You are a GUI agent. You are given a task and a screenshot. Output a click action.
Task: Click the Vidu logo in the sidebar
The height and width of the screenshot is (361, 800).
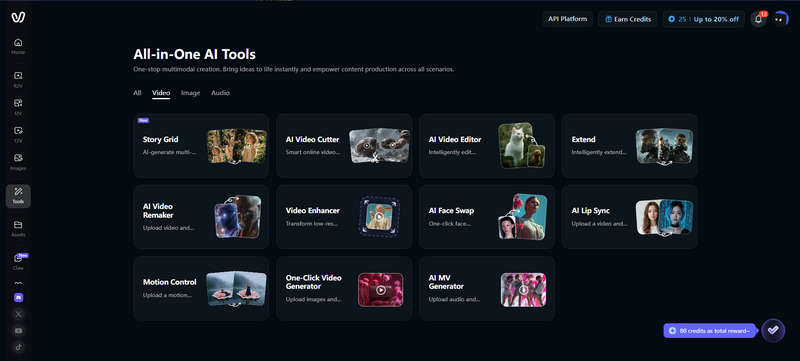tap(18, 18)
